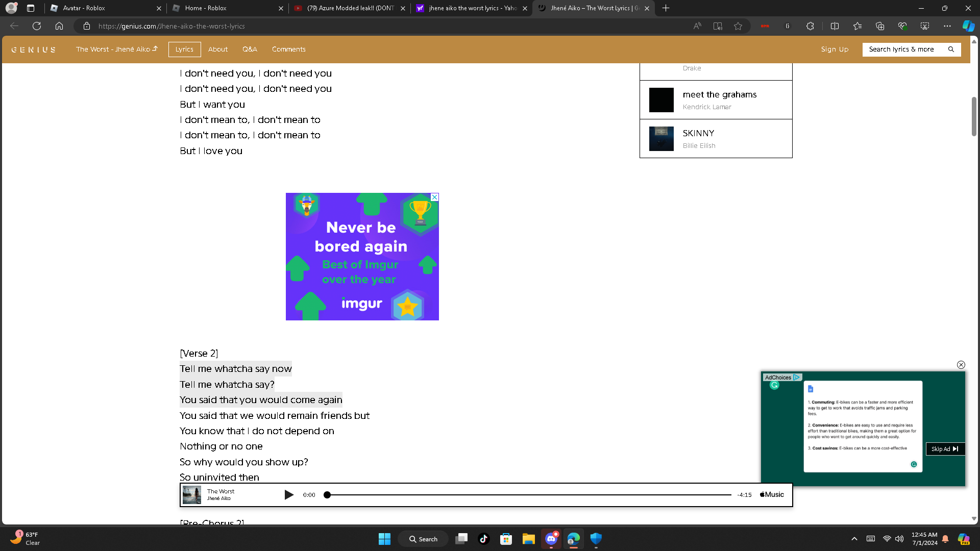Open the Comments section tab
The height and width of the screenshot is (551, 980).
click(288, 49)
